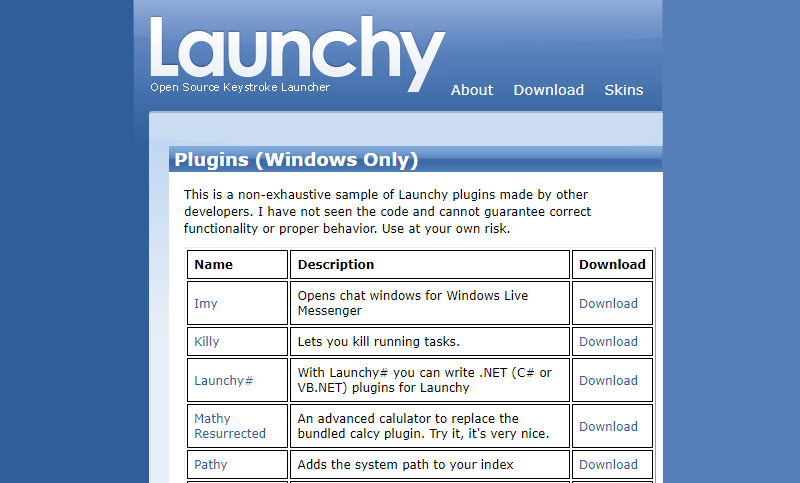This screenshot has height=483, width=800.
Task: Click the 'Open Source Keystroke Launcher' tagline
Action: pos(240,87)
